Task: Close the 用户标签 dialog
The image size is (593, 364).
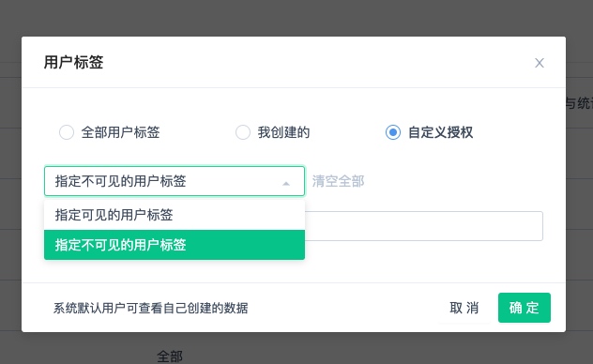Action: (540, 63)
